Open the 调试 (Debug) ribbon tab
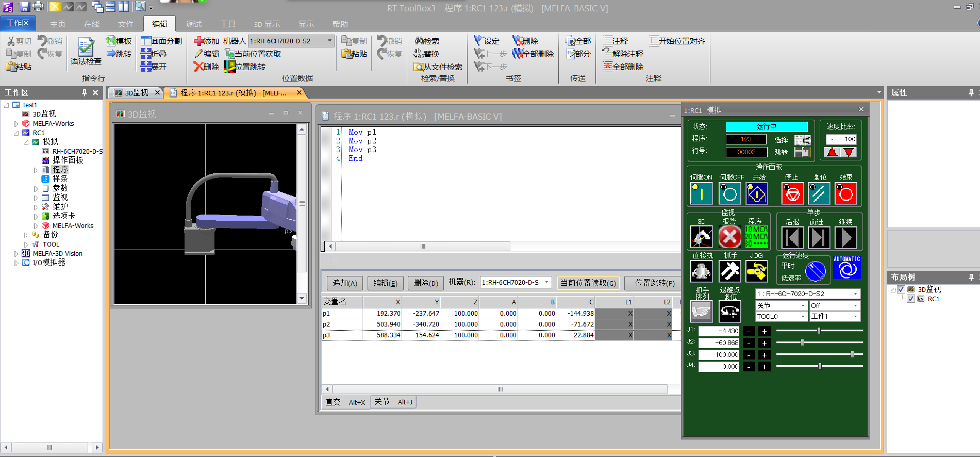980x457 pixels. (x=194, y=24)
